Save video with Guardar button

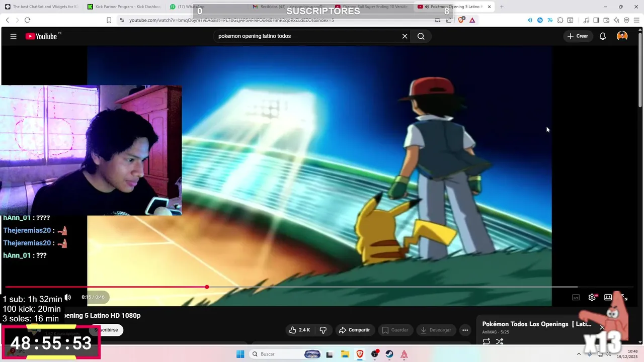395,330
